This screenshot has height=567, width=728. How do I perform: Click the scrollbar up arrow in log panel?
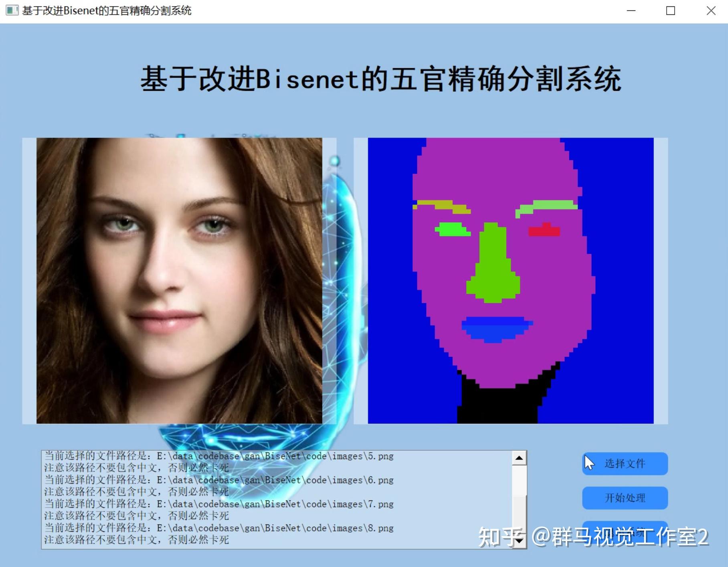(x=519, y=458)
